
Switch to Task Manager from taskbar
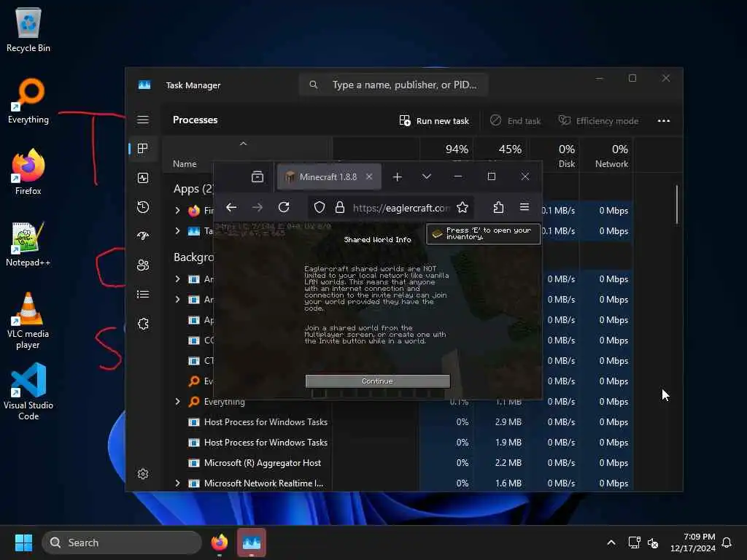pyautogui.click(x=252, y=542)
